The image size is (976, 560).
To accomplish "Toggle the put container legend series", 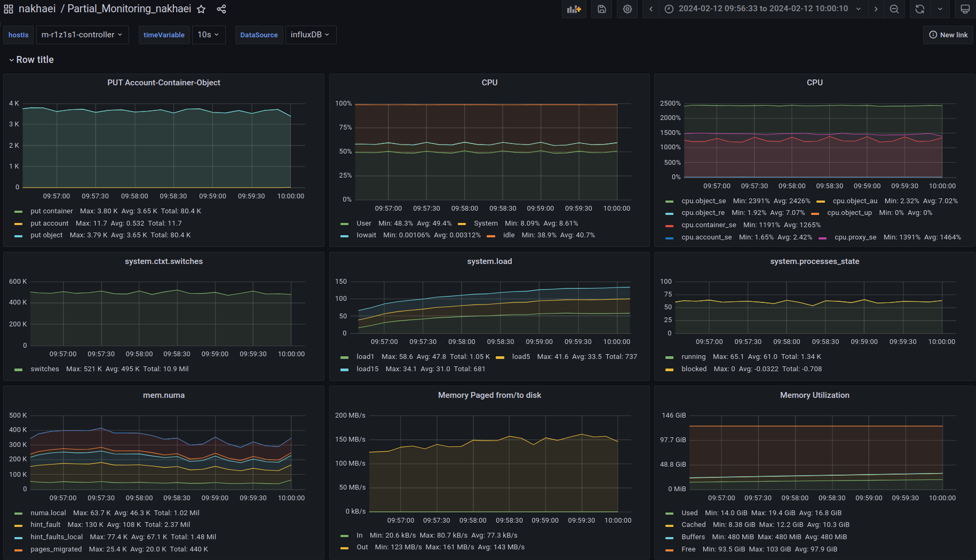I will 51,211.
